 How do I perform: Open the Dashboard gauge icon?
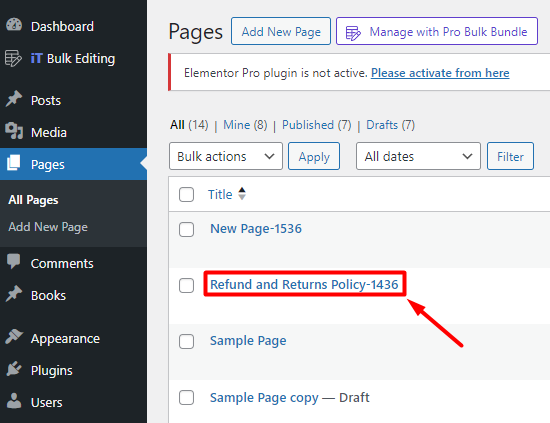(x=14, y=26)
